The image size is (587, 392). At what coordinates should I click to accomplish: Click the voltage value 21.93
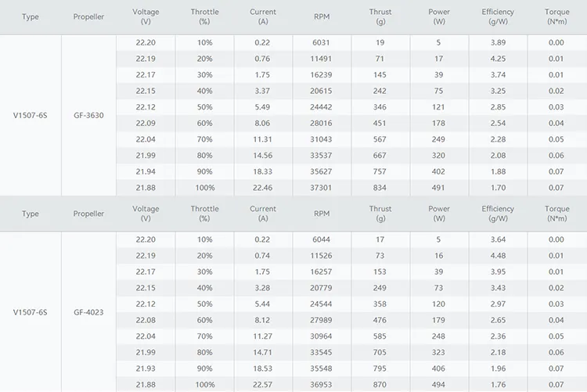[146, 369]
